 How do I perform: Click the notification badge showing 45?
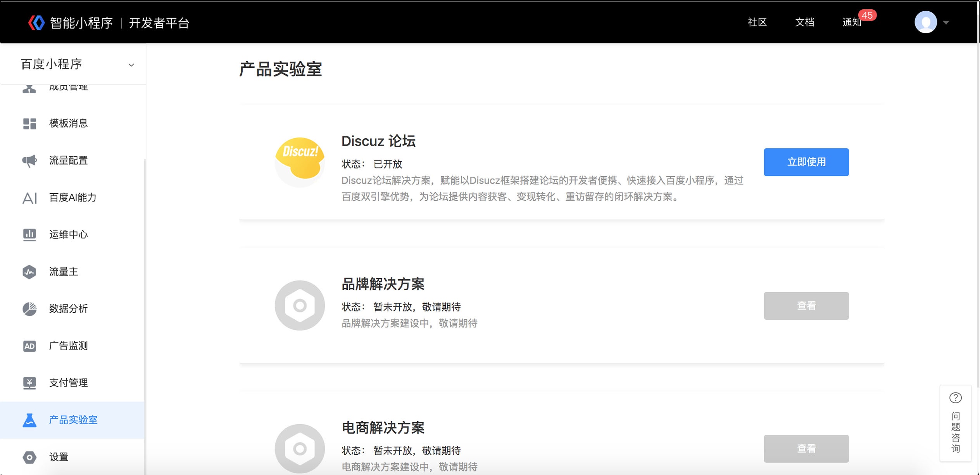[867, 15]
